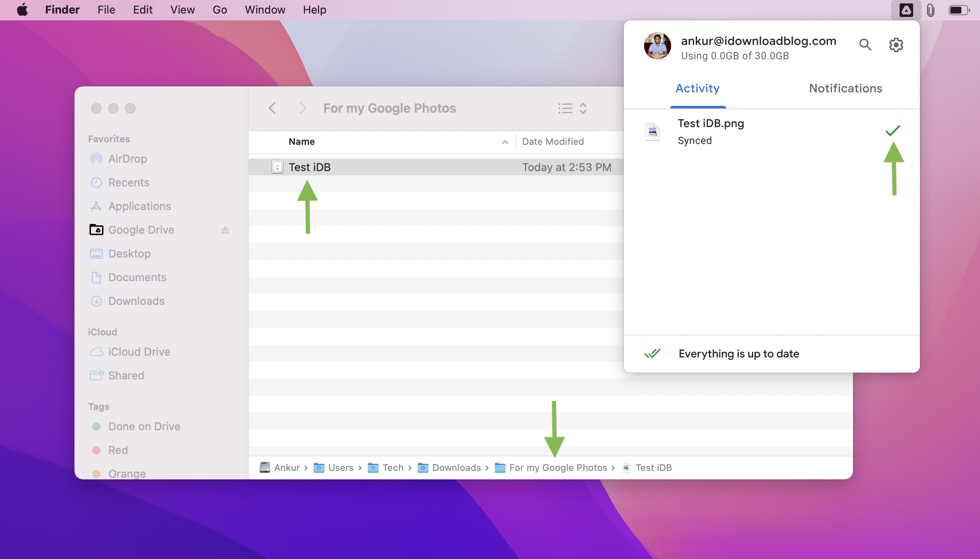Select the Test iDB file row
Screen dimensions: 980x559
[436, 167]
